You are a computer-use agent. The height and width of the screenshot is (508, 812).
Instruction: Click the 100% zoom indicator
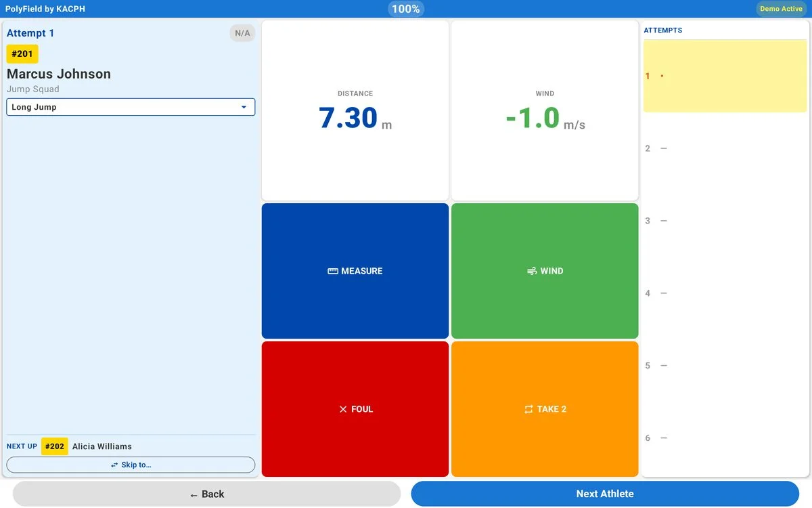point(406,9)
